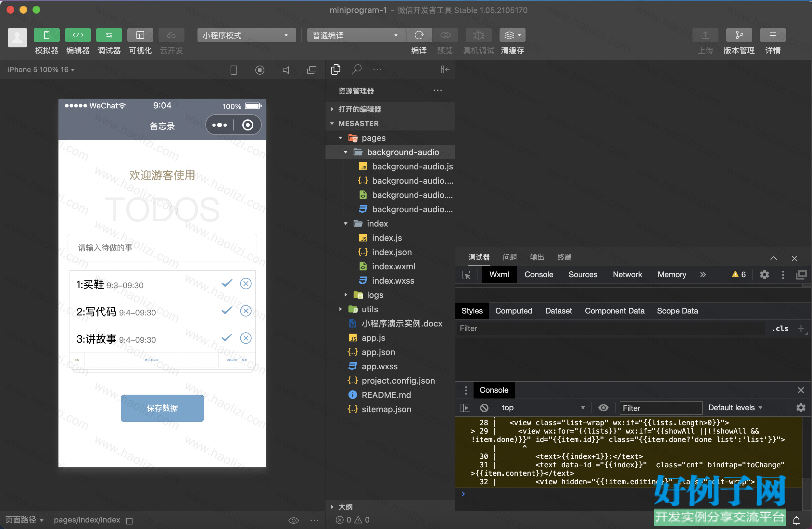Screen dimensions: 812x529
Task: Open the explorer files icon
Action: click(x=336, y=69)
